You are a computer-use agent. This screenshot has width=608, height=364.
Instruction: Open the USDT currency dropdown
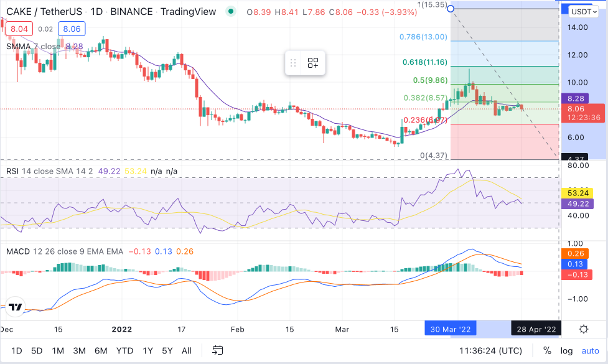click(x=584, y=12)
